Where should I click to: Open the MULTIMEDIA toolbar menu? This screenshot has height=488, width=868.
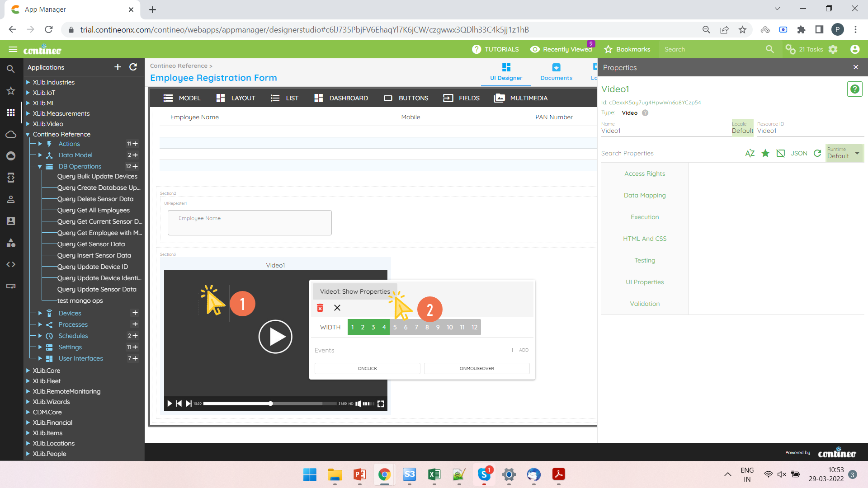(521, 98)
